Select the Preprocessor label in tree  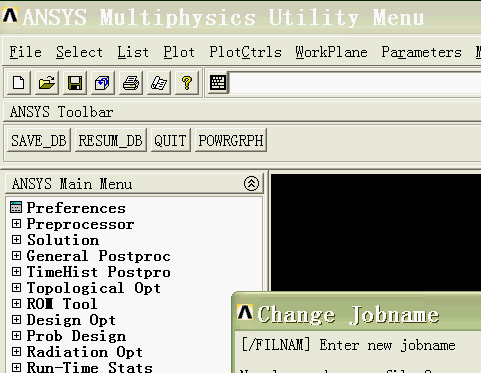[80, 224]
